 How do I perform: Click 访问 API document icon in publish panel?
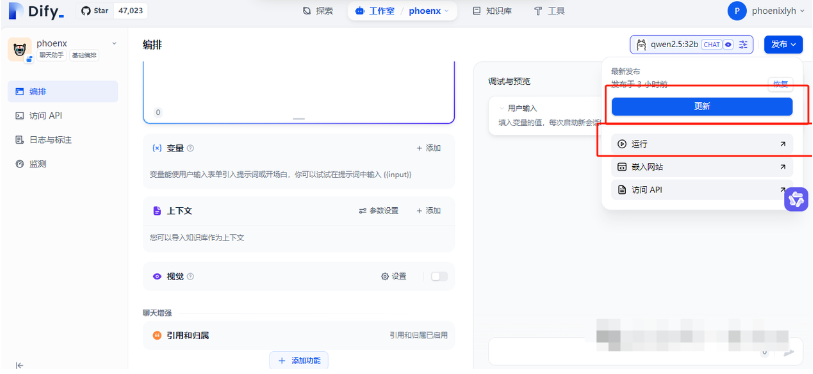click(622, 190)
